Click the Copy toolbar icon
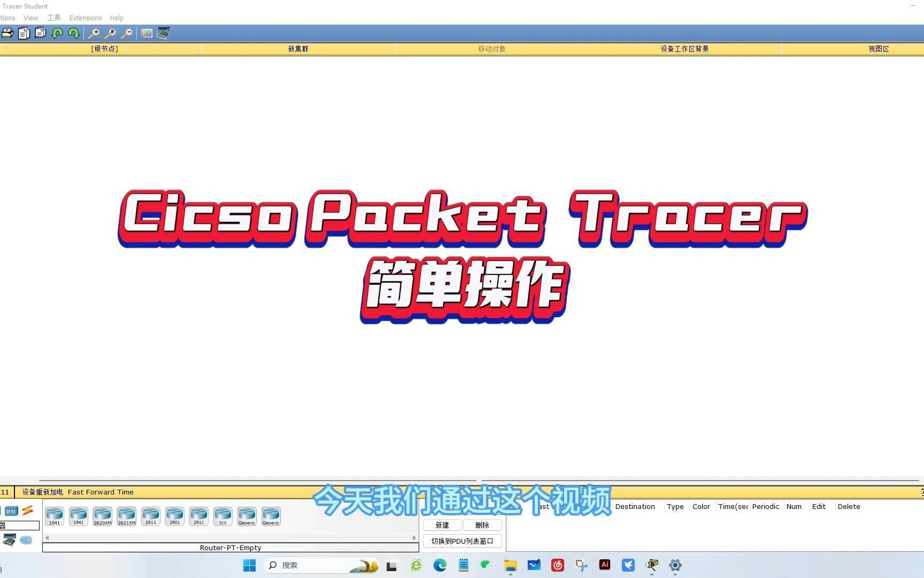This screenshot has width=924, height=578. (24, 33)
